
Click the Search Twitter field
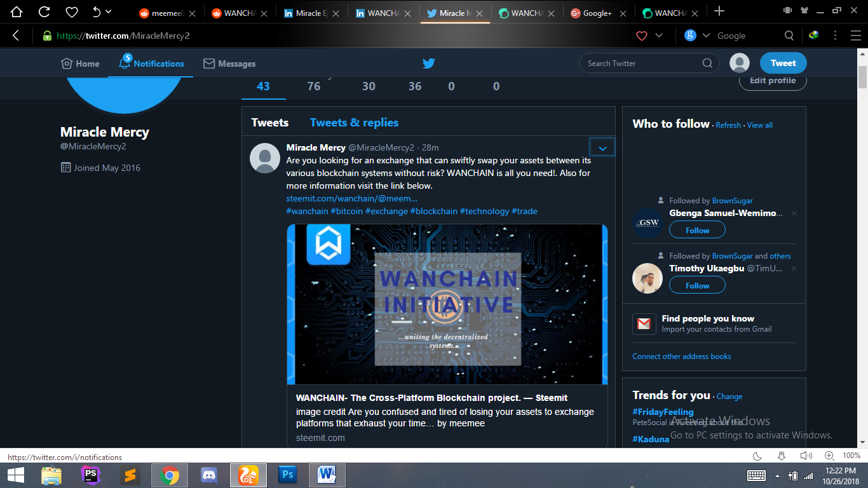[649, 63]
